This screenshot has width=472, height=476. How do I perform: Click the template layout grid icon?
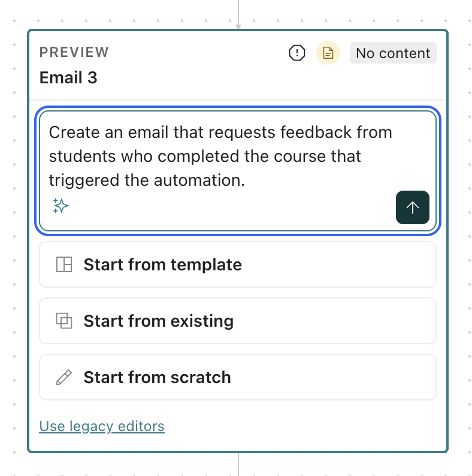64,264
